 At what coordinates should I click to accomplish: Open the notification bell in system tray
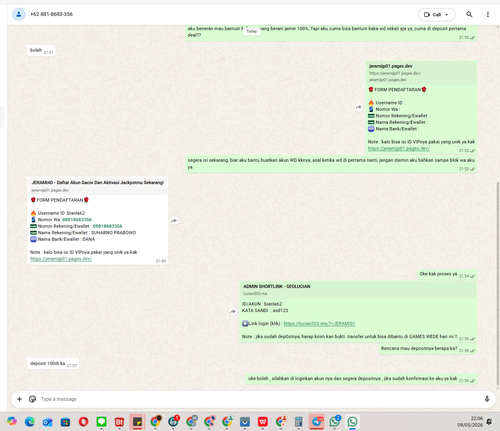(489, 422)
